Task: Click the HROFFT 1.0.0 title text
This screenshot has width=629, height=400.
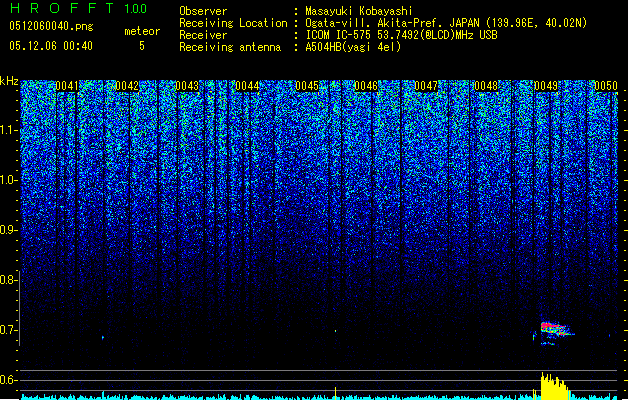Action: (x=79, y=8)
